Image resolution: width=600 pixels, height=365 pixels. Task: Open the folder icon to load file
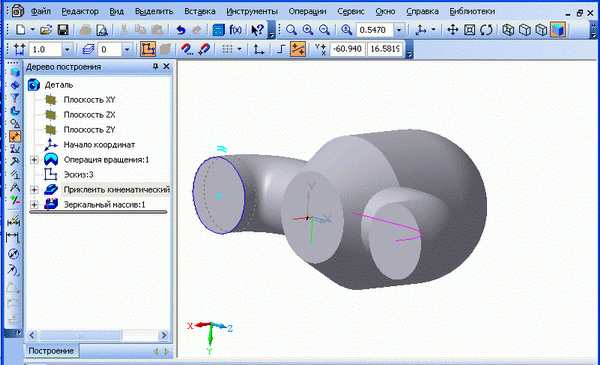[x=46, y=30]
